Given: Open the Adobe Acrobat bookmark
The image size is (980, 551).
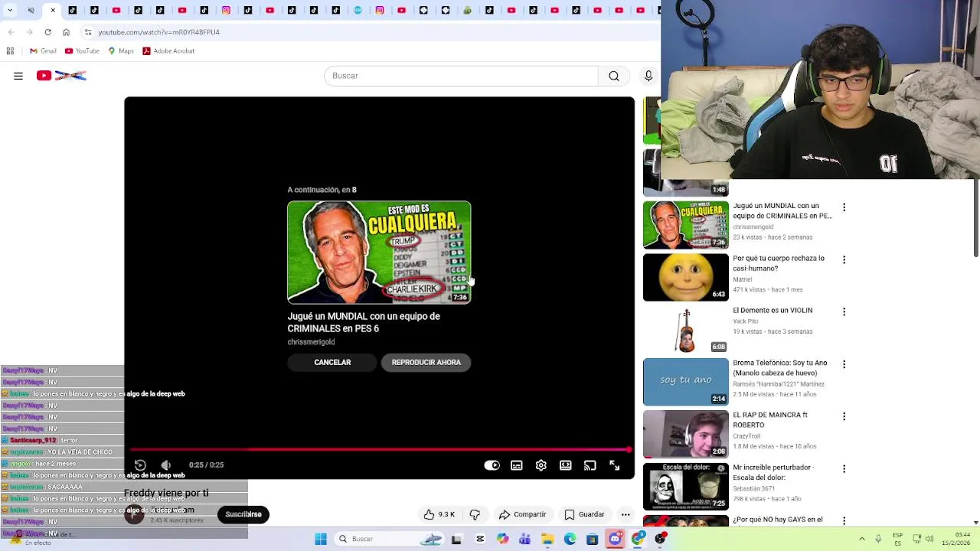Looking at the screenshot, I should coord(168,51).
